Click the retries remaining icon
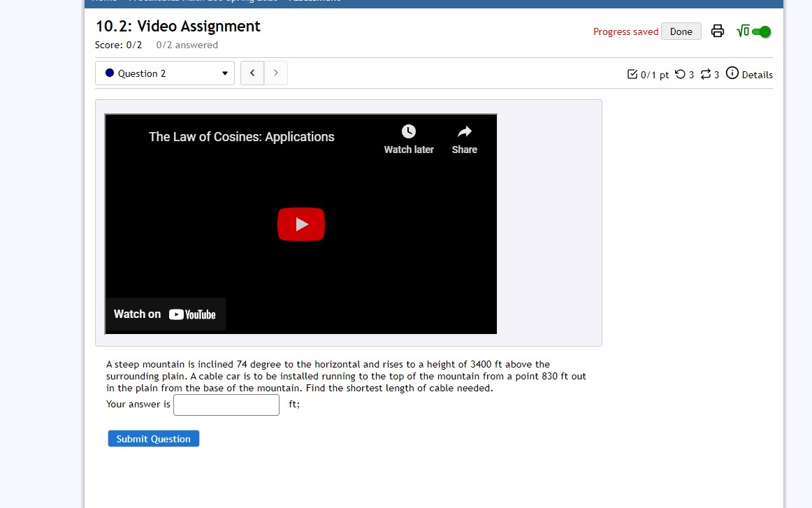The width and height of the screenshot is (812, 508). point(680,74)
